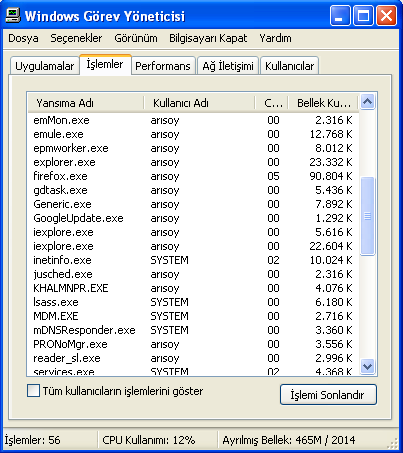Minimize the Task Manager window
Viewport: 403px width, 453px height.
[340, 15]
